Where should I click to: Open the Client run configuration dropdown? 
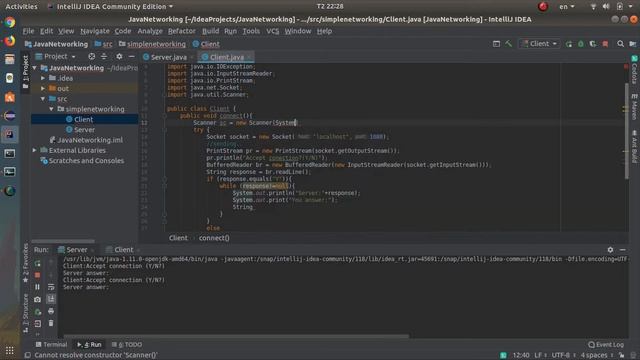click(x=539, y=44)
